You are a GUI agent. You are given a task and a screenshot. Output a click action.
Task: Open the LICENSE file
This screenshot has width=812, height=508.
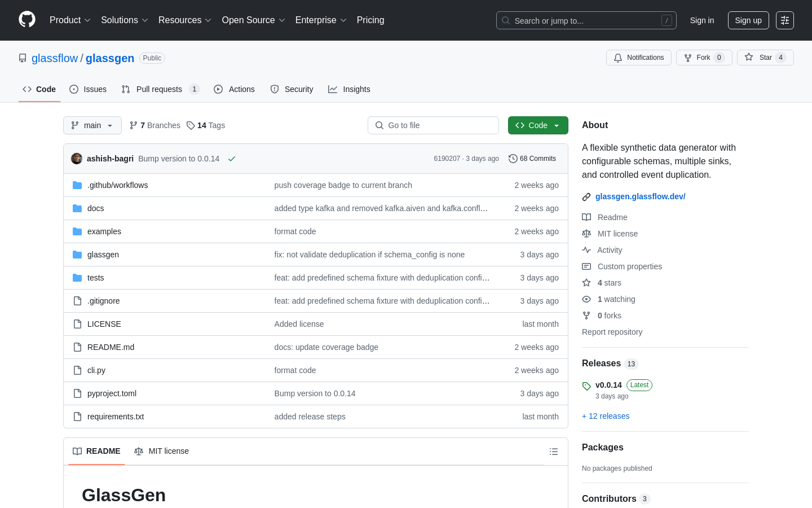click(x=104, y=324)
